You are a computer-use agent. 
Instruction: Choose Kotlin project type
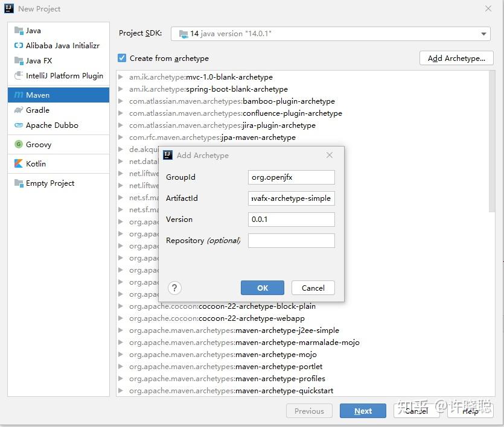[x=58, y=163]
